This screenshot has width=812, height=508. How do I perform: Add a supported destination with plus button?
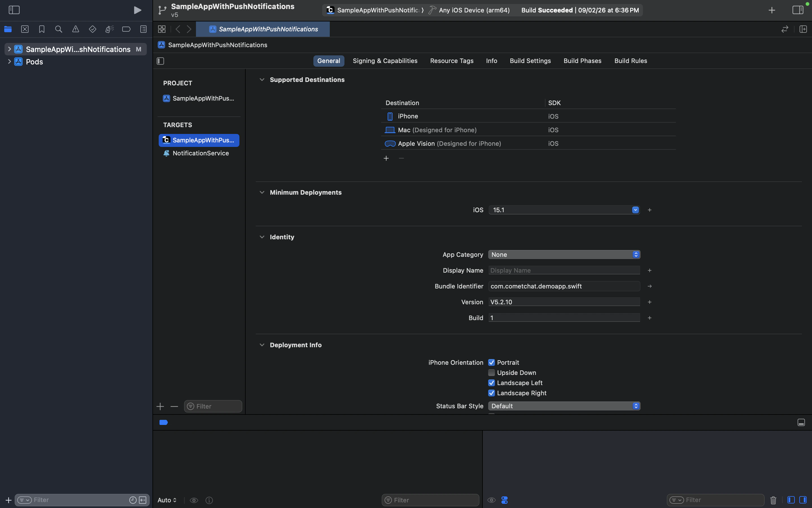pyautogui.click(x=386, y=158)
